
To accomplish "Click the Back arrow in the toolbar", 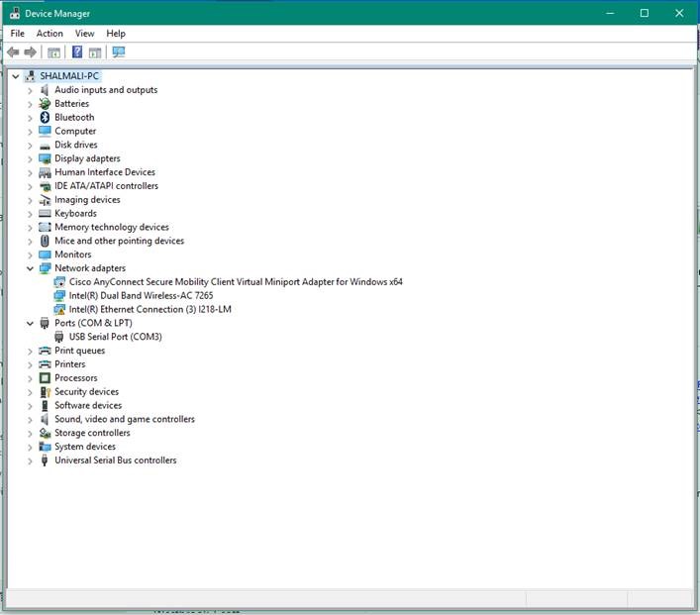I will (13, 52).
